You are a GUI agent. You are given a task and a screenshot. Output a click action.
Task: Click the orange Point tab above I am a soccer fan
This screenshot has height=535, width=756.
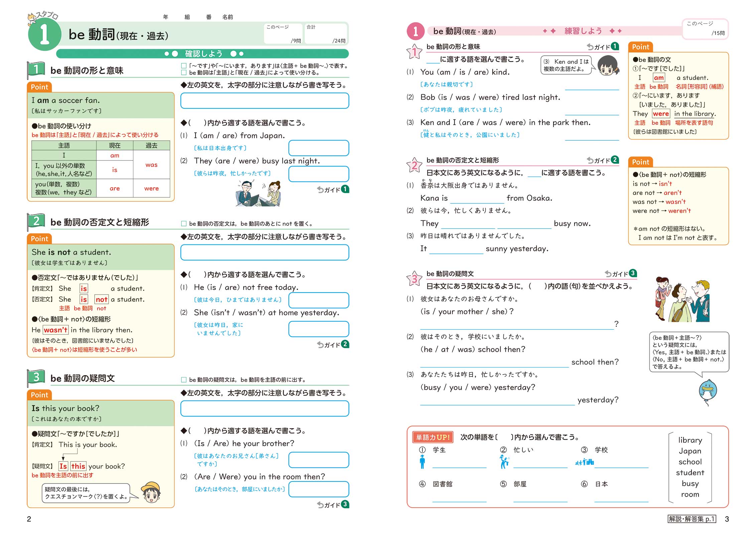[39, 87]
